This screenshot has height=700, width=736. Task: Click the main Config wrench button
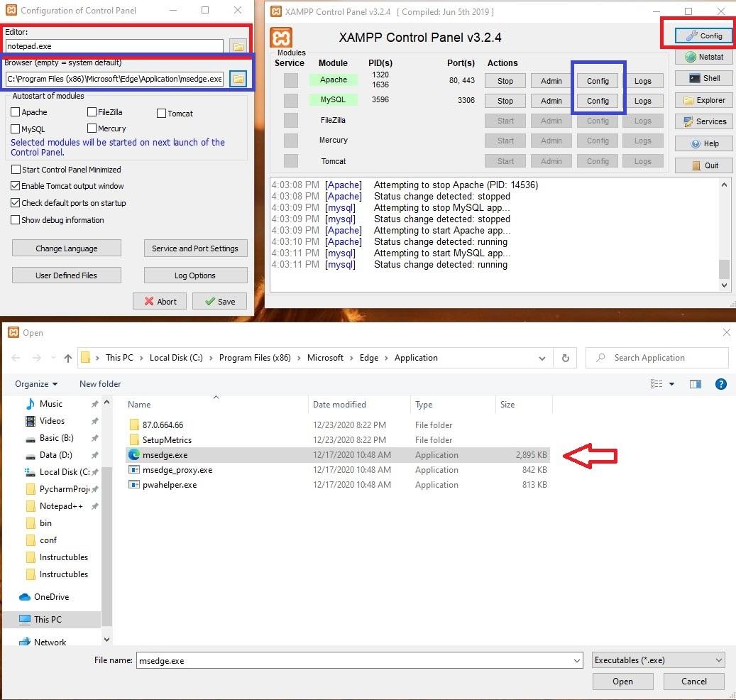click(x=703, y=35)
